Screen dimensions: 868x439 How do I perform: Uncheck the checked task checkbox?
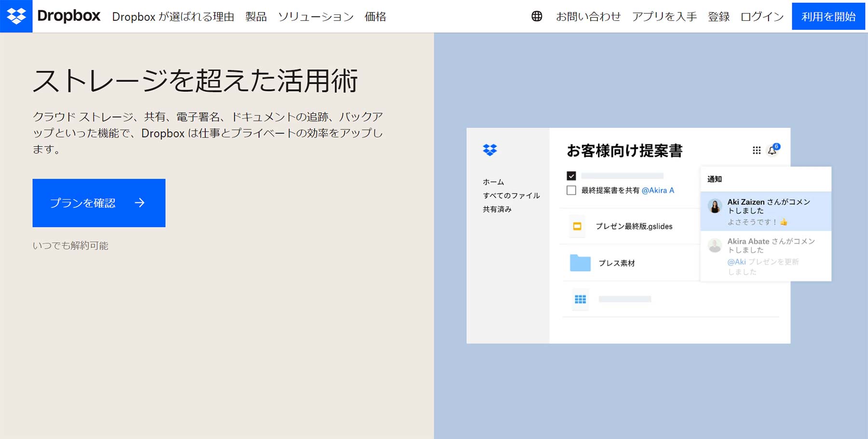[x=571, y=176]
